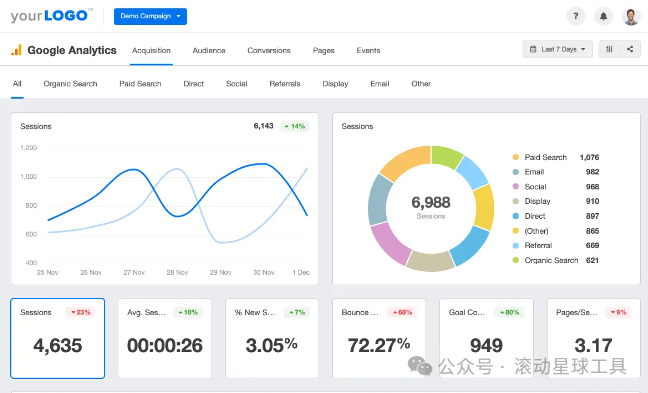Click the 80% increase badge on Goal card
The height and width of the screenshot is (393, 648).
tap(509, 312)
